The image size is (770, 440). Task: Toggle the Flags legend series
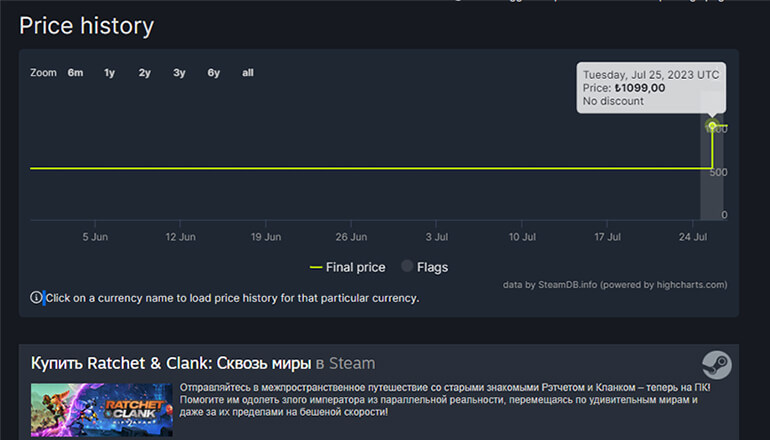click(425, 267)
